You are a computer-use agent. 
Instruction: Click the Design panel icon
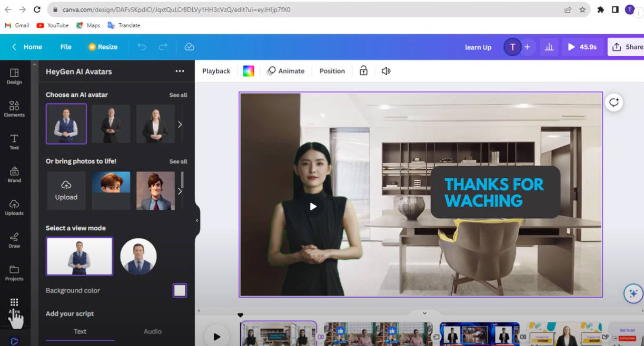coord(14,76)
